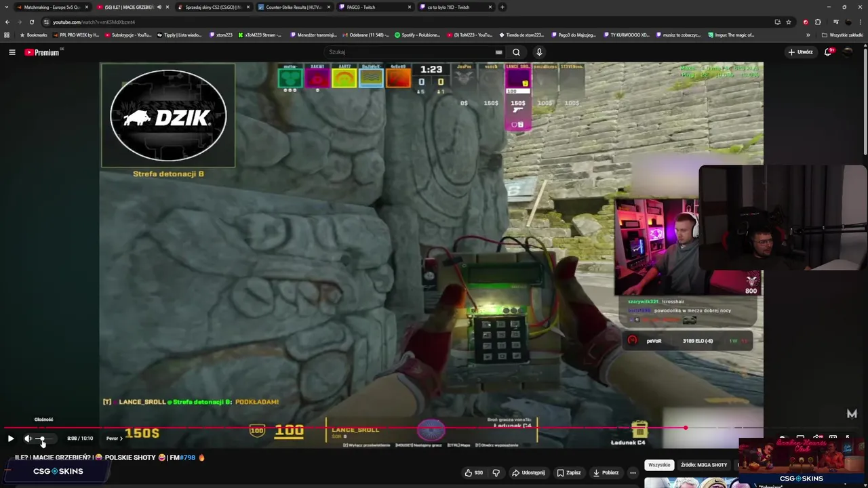Open Imgur: The magic of bookmark

click(731, 35)
